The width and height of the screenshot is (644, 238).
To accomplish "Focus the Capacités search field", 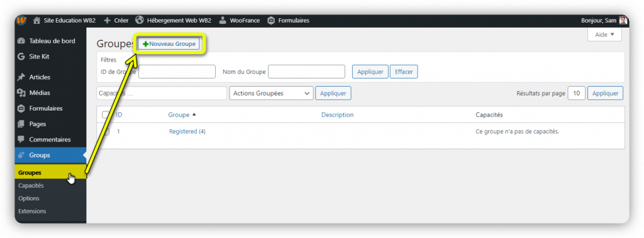I will point(162,93).
